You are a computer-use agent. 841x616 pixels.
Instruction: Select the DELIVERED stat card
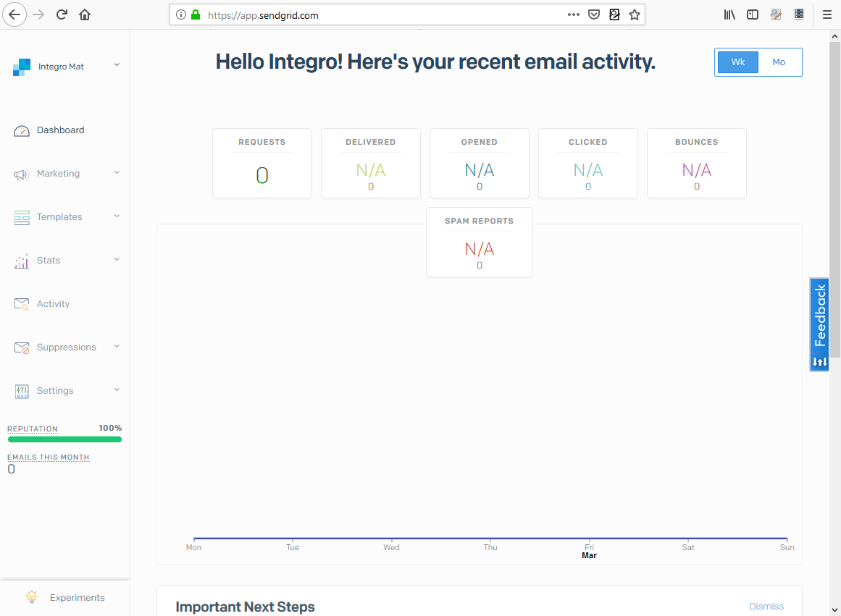371,163
